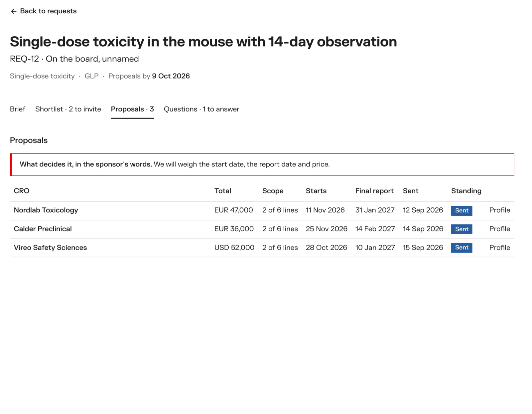Image resolution: width=532 pixels, height=414 pixels.
Task: Go back to requests link
Action: pyautogui.click(x=44, y=11)
